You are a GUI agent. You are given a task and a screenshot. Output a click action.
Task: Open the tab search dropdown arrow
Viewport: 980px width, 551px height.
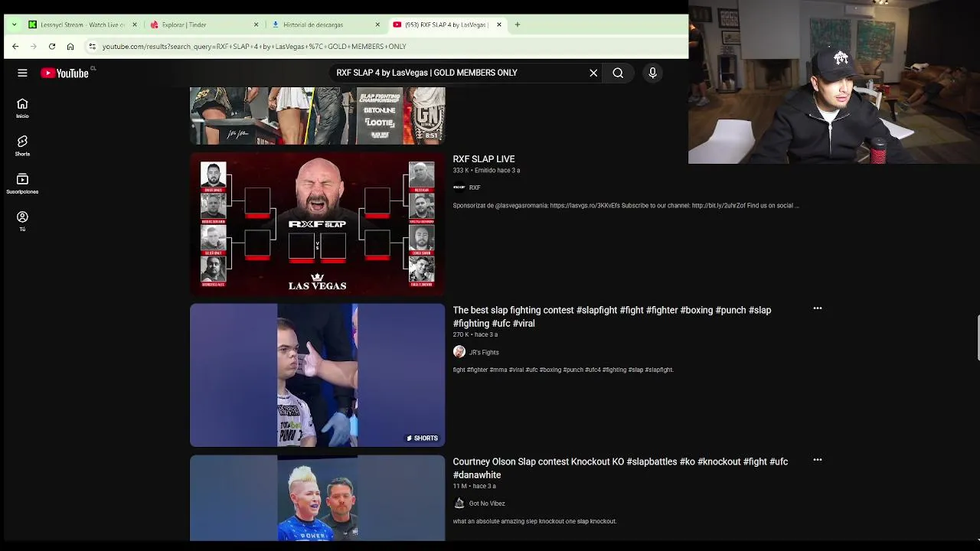point(14,24)
